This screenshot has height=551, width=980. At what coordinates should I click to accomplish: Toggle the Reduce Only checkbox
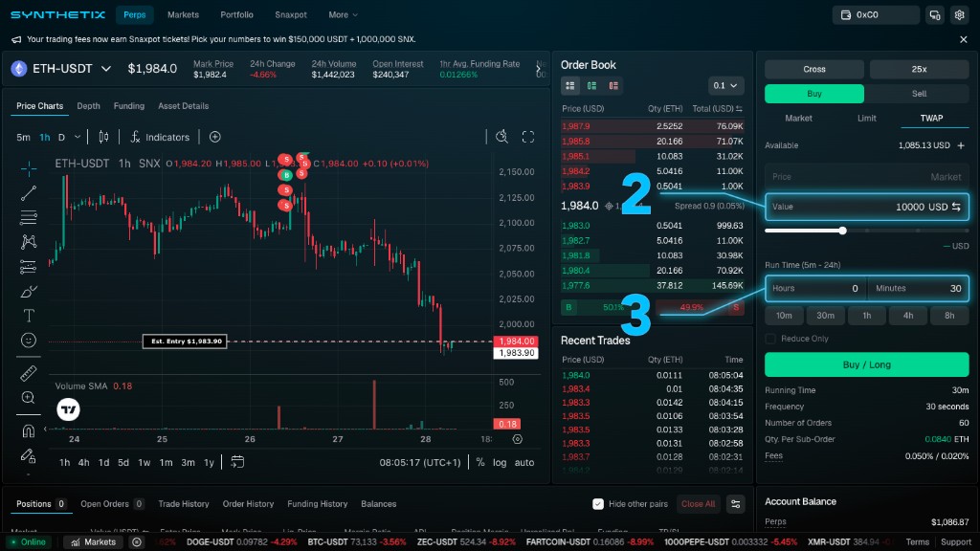770,339
